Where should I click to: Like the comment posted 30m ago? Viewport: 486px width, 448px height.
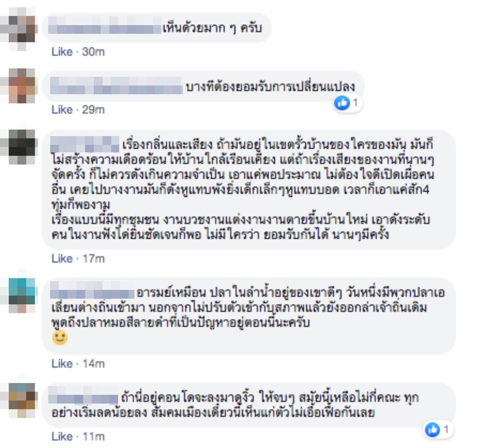(x=62, y=52)
